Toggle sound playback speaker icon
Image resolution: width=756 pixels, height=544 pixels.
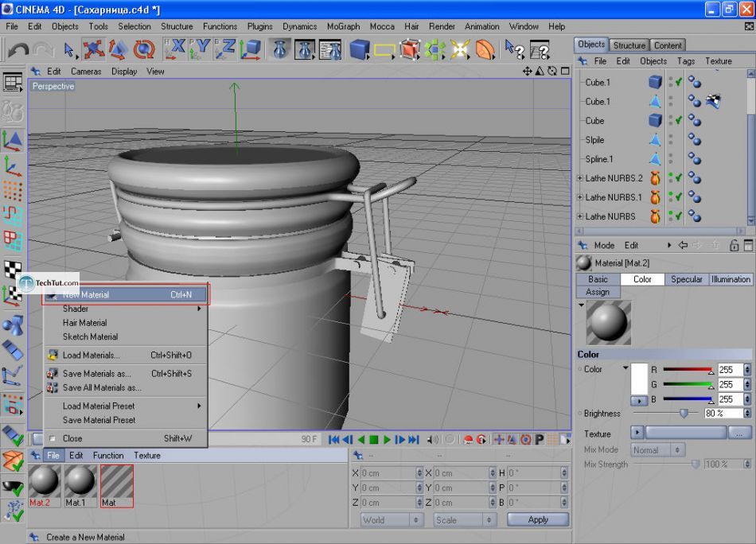pyautogui.click(x=433, y=440)
